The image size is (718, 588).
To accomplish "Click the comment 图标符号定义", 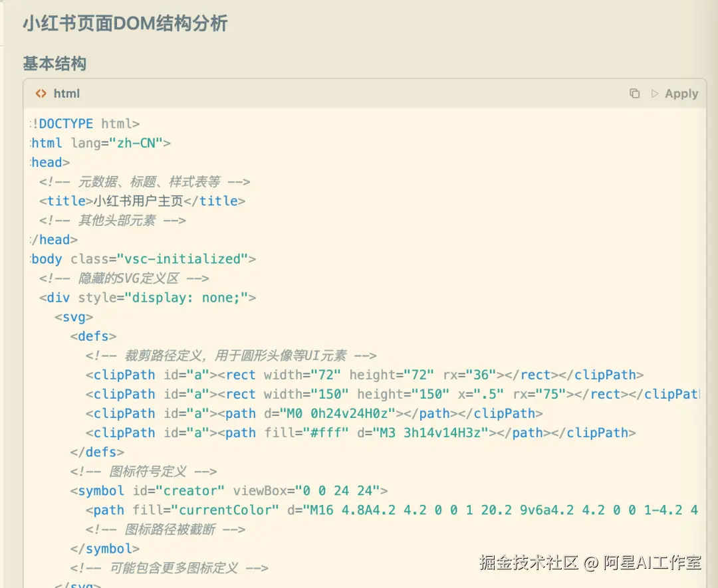I will click(144, 471).
